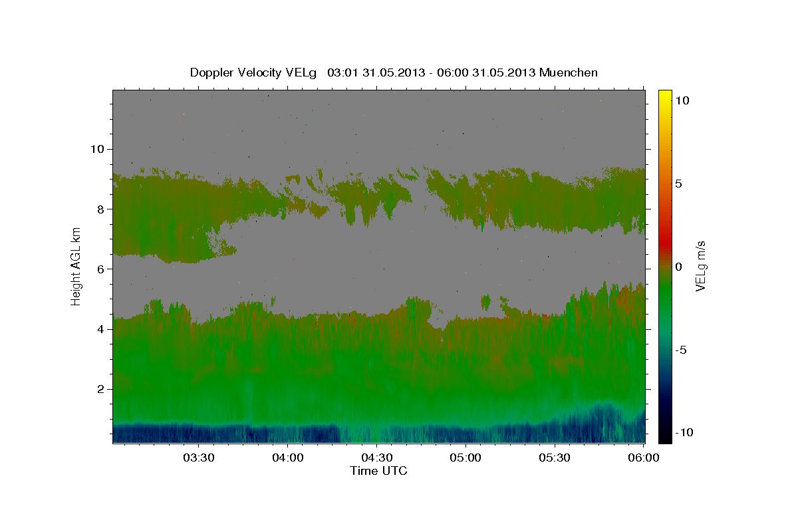Click the 06:00 time tick label
This screenshot has height=532, width=798.
click(x=644, y=458)
